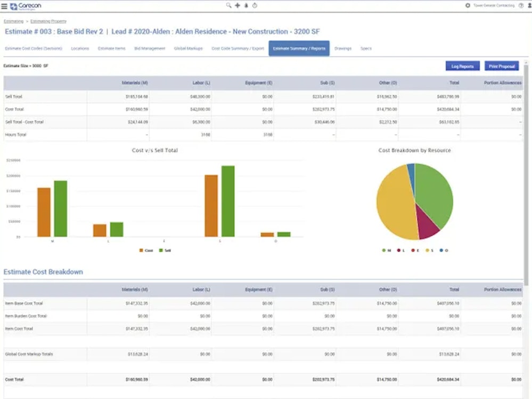Click the plus add icon in top bar
This screenshot has width=532, height=399.
tap(237, 5)
